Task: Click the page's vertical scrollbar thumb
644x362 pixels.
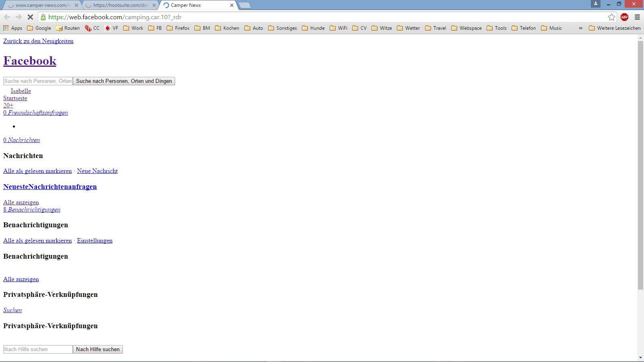Action: pyautogui.click(x=640, y=165)
